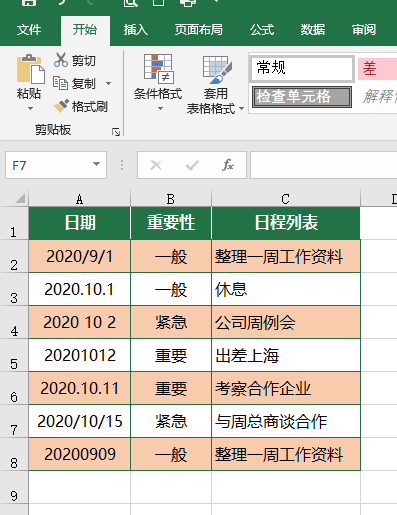Select row 1 header
The height and width of the screenshot is (515, 397).
pos(14,223)
